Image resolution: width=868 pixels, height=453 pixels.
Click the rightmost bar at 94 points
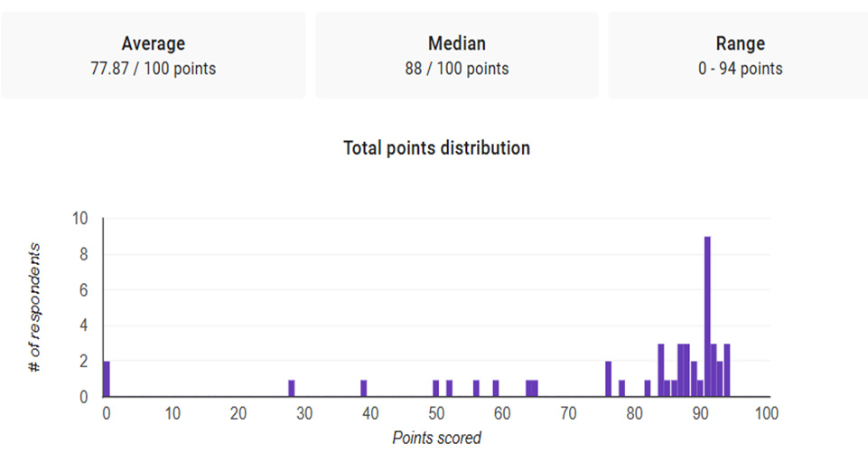coord(727,370)
